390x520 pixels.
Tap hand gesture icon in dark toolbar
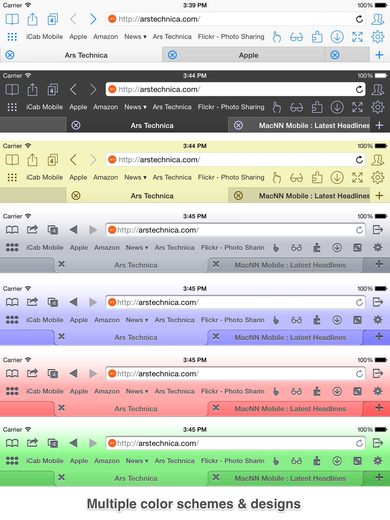click(276, 107)
